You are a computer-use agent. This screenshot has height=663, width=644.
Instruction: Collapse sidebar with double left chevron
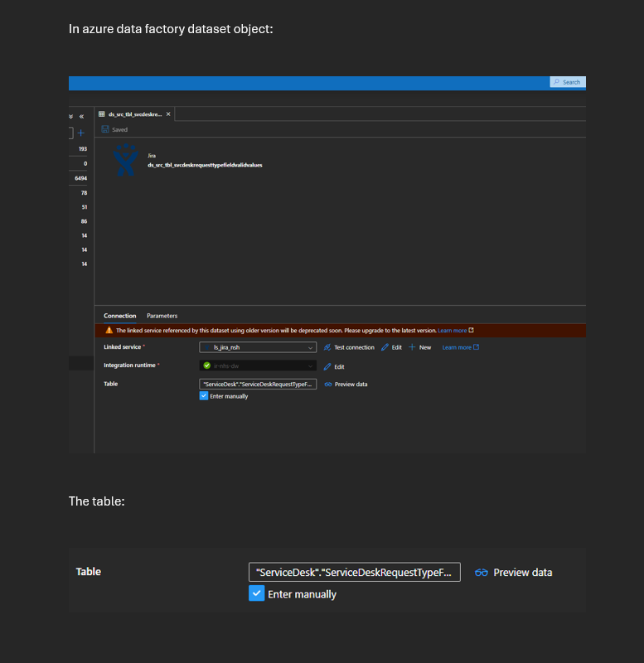pos(81,116)
